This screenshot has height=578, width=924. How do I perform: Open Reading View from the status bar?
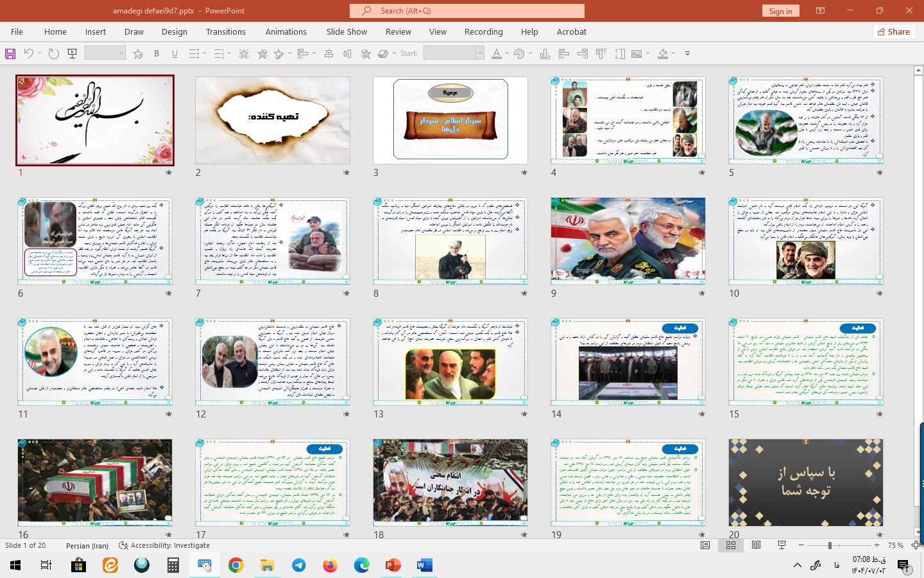756,545
